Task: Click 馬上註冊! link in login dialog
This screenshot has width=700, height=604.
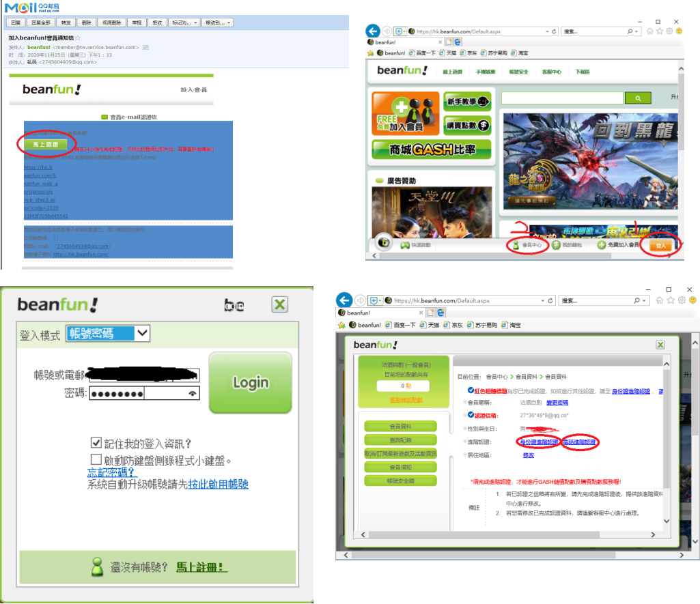Action: (x=201, y=567)
